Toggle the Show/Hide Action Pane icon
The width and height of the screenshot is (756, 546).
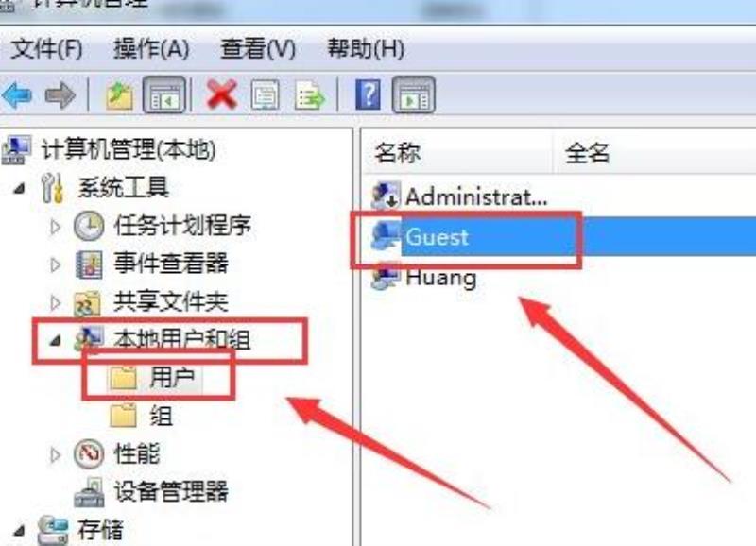[x=414, y=94]
